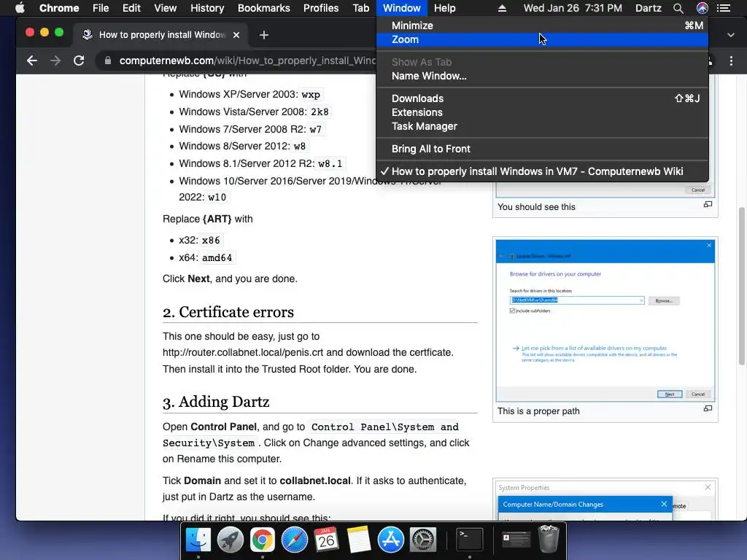Reload the current page
Screen dimensions: 747x560
pyautogui.click(x=79, y=61)
